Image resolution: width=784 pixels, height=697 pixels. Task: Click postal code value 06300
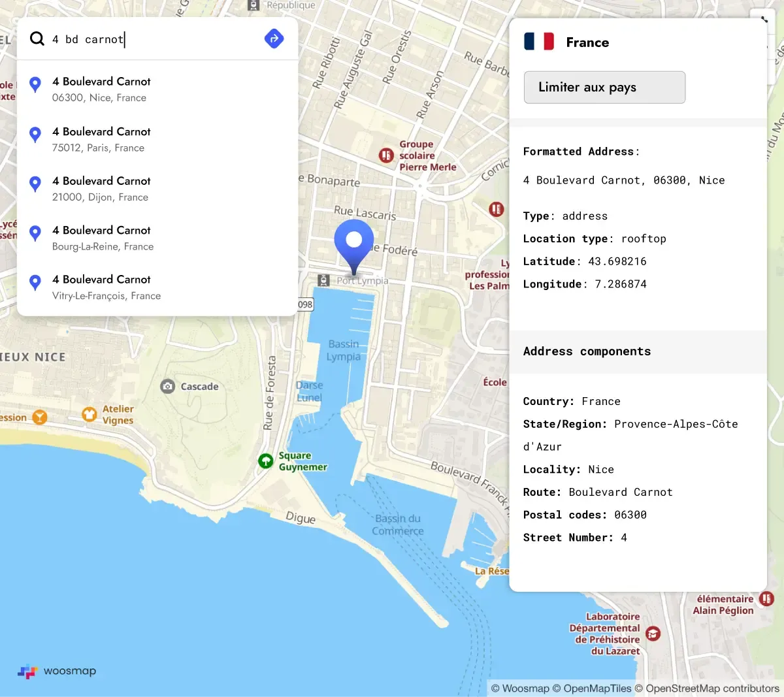point(630,515)
